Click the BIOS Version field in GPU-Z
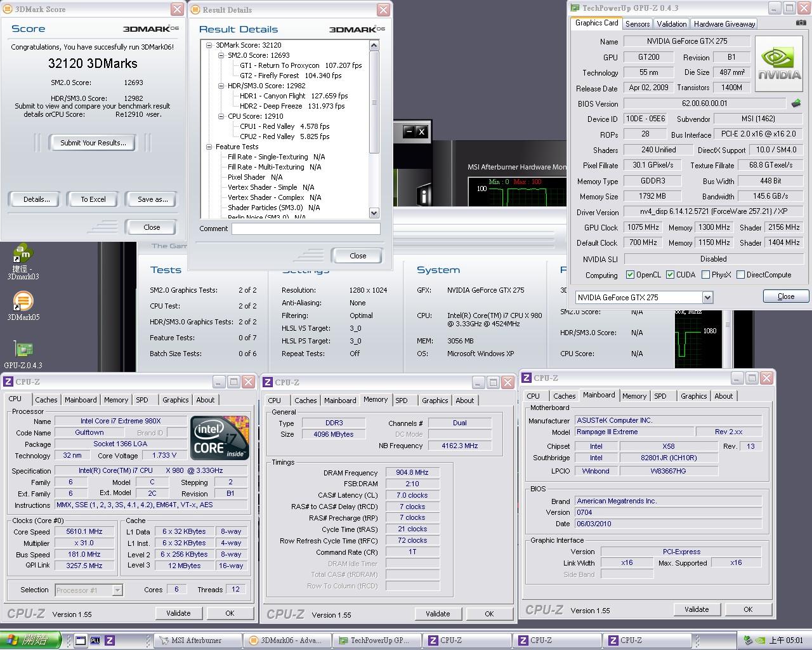Image resolution: width=812 pixels, height=650 pixels. (x=705, y=103)
